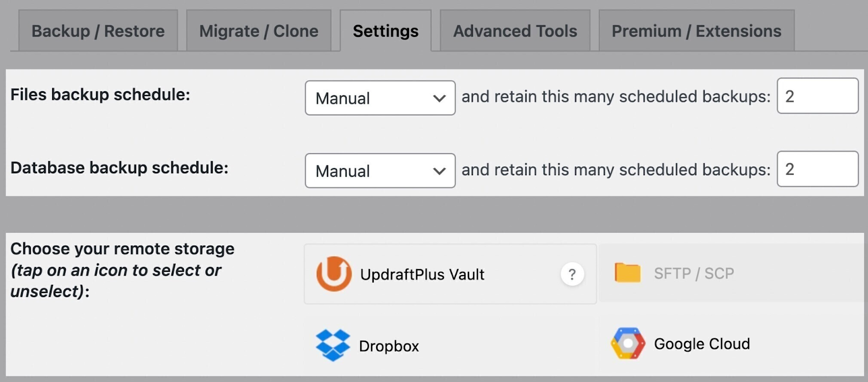Click the Database backup retain count field

[x=817, y=169]
